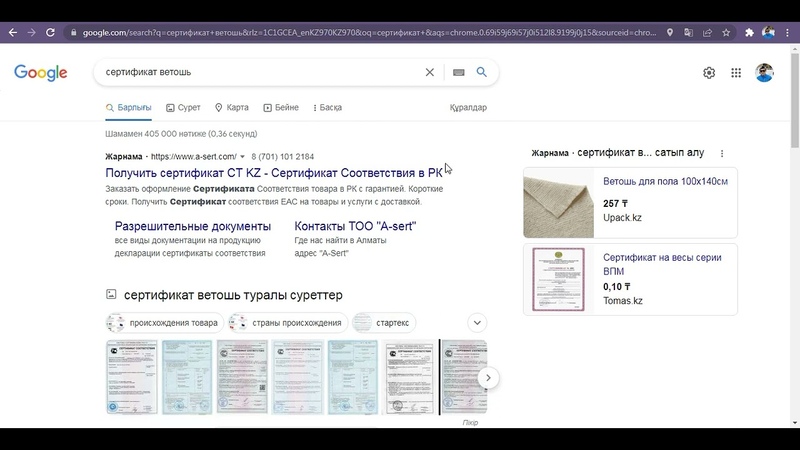Image resolution: width=800 pixels, height=450 pixels.
Task: Open first certificate image thumbnail
Action: pos(132,377)
